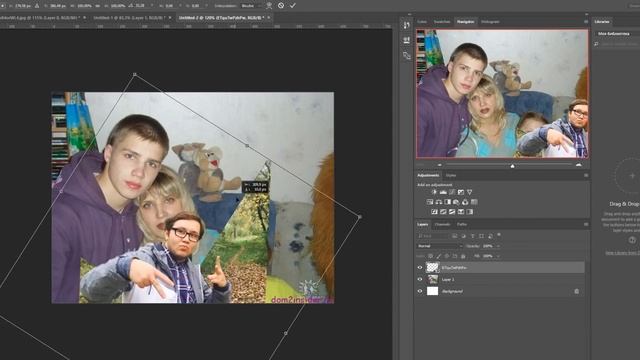
Task: Open the Interpolation dropdown in options bar
Action: click(x=251, y=6)
